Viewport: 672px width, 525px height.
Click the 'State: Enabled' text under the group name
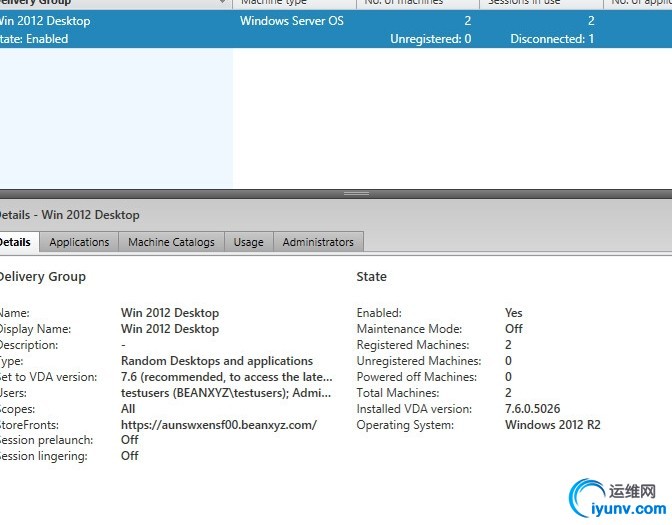33,39
